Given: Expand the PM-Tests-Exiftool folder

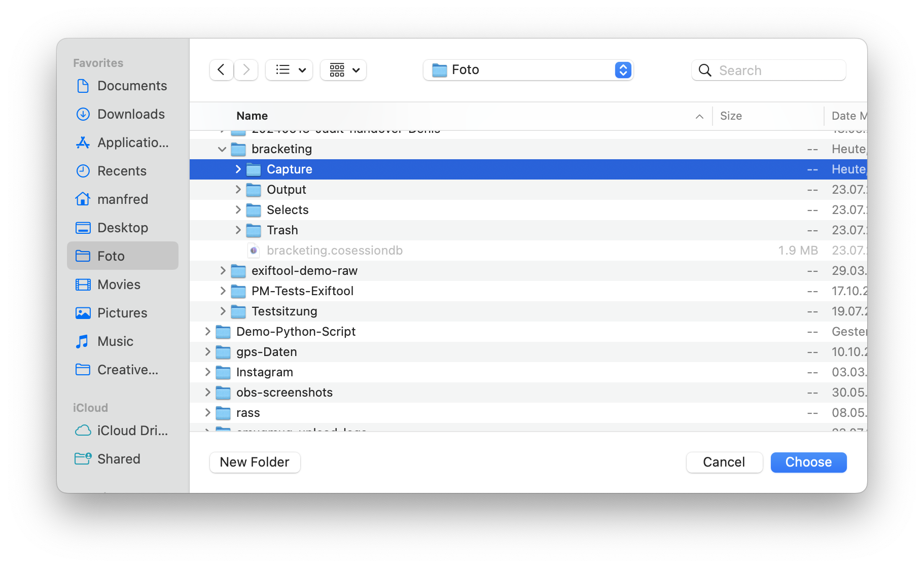Looking at the screenshot, I should pyautogui.click(x=223, y=291).
